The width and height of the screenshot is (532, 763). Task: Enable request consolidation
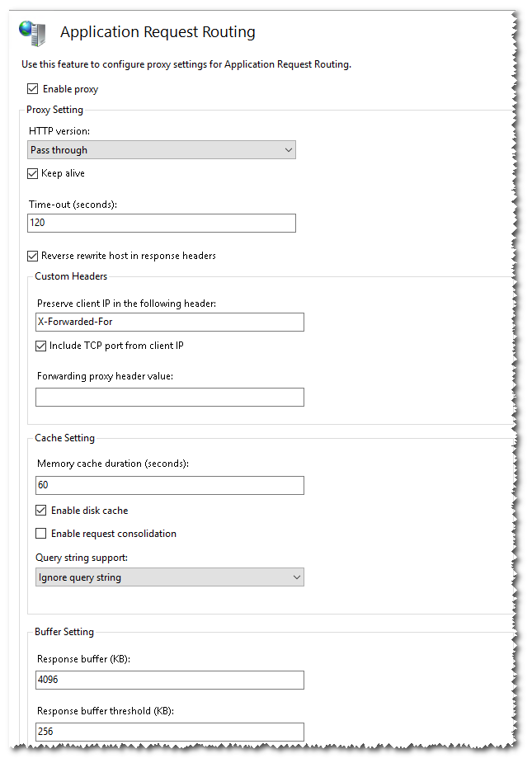pos(40,533)
